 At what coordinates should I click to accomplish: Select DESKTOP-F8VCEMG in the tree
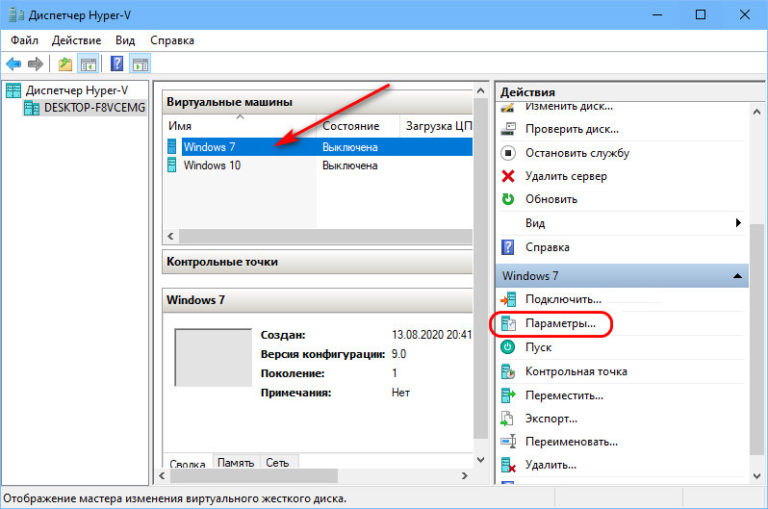94,107
